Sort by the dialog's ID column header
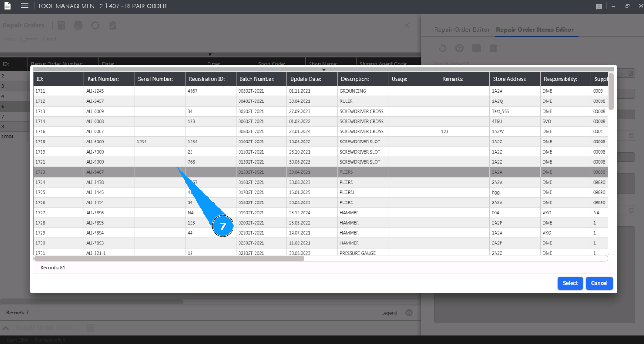The image size is (644, 344). pos(59,79)
